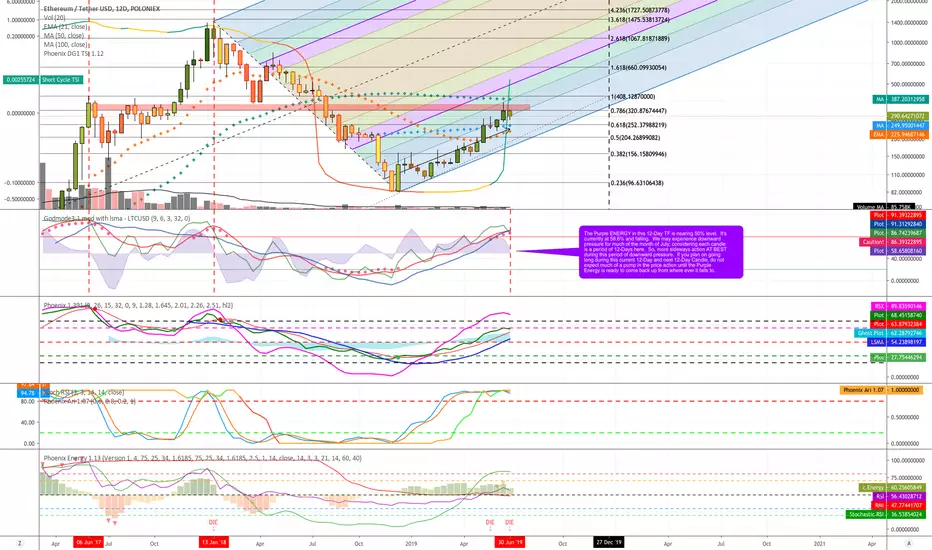Click the purple Plot 58.65808160 label
932x550 pixels.
[899, 252]
